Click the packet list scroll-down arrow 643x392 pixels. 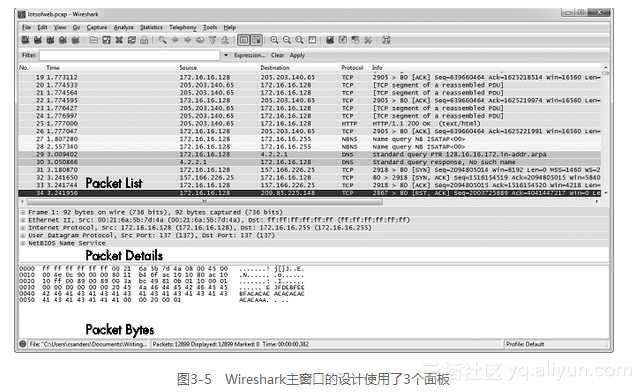pyautogui.click(x=605, y=193)
